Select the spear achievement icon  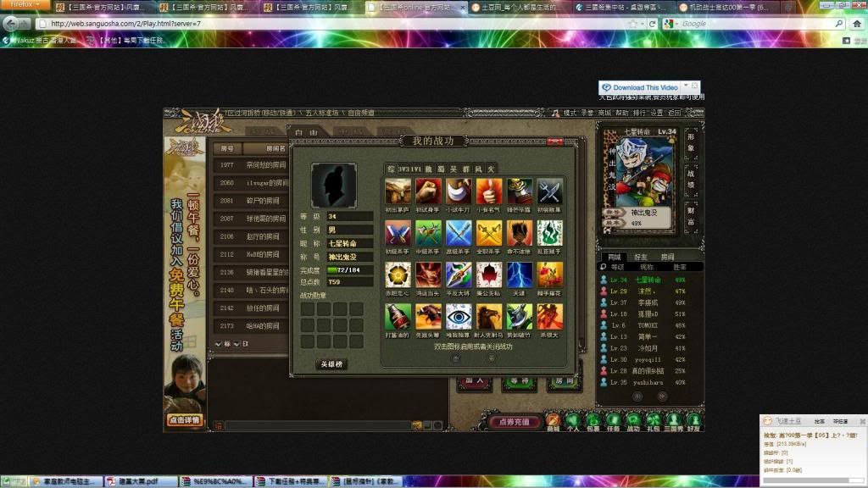[x=459, y=275]
